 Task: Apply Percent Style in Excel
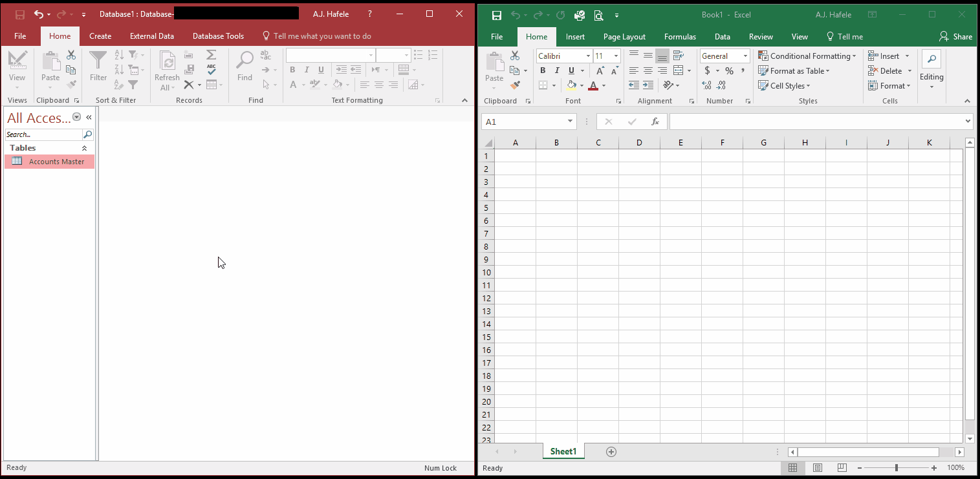(x=729, y=70)
